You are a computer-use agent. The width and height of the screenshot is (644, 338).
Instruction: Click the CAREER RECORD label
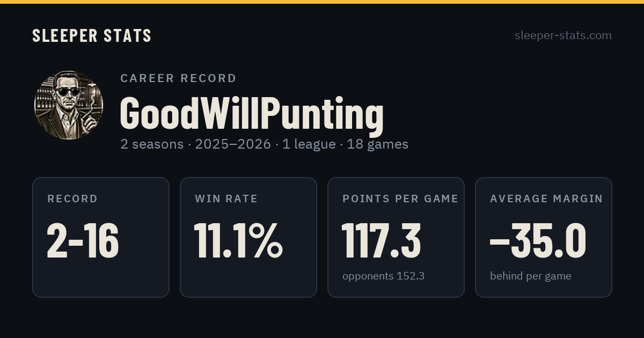178,78
